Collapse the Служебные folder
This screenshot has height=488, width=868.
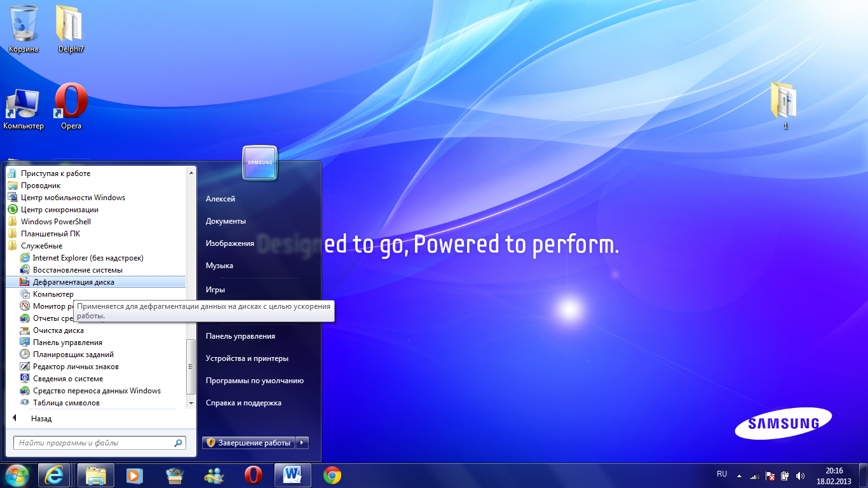click(x=95, y=246)
